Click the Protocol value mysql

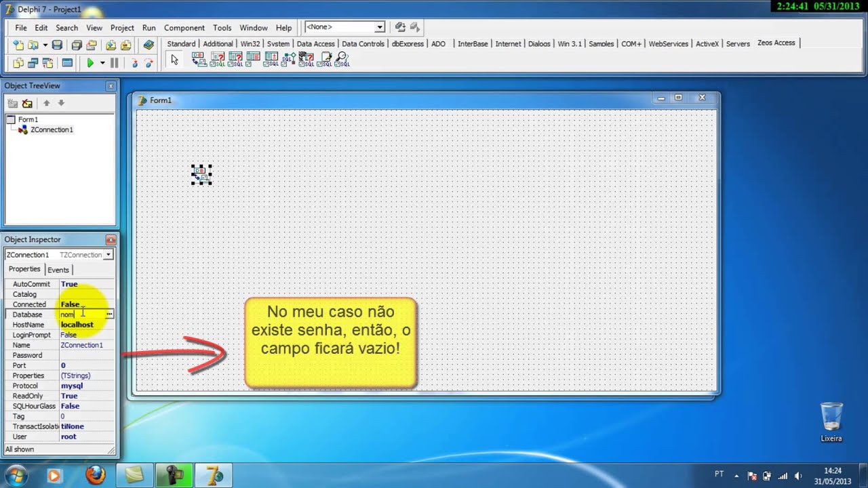click(x=71, y=386)
